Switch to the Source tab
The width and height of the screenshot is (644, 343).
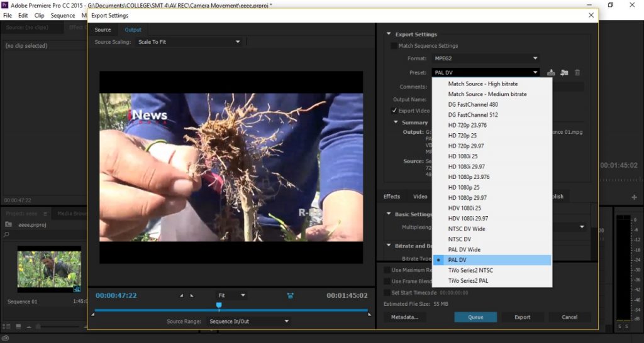click(x=103, y=30)
